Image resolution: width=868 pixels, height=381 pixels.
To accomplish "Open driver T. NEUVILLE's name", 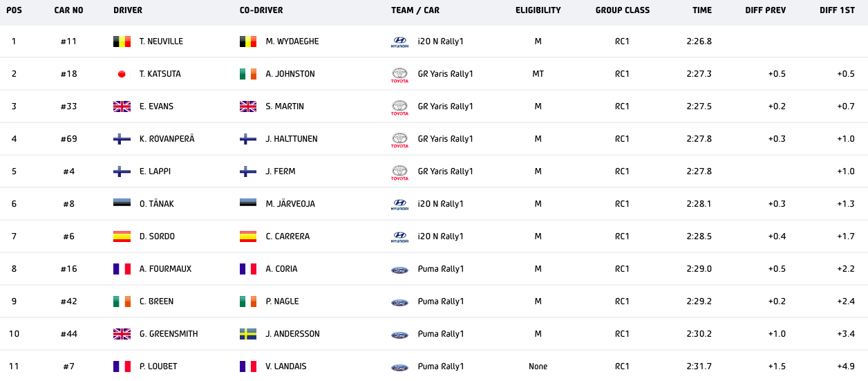I will (161, 41).
